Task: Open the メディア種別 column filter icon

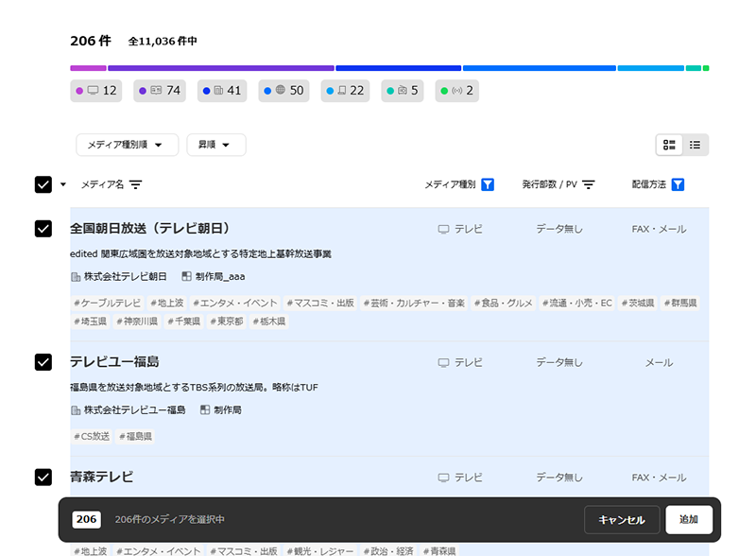Action: tap(488, 184)
